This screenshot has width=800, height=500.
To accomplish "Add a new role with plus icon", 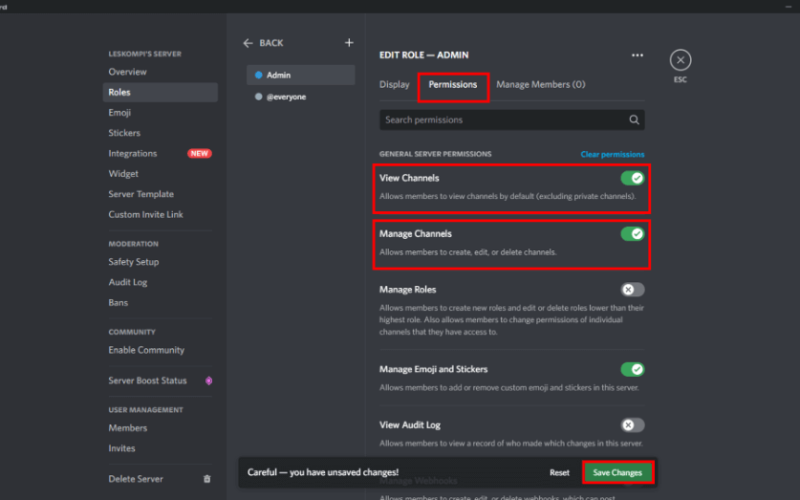I will pyautogui.click(x=349, y=43).
